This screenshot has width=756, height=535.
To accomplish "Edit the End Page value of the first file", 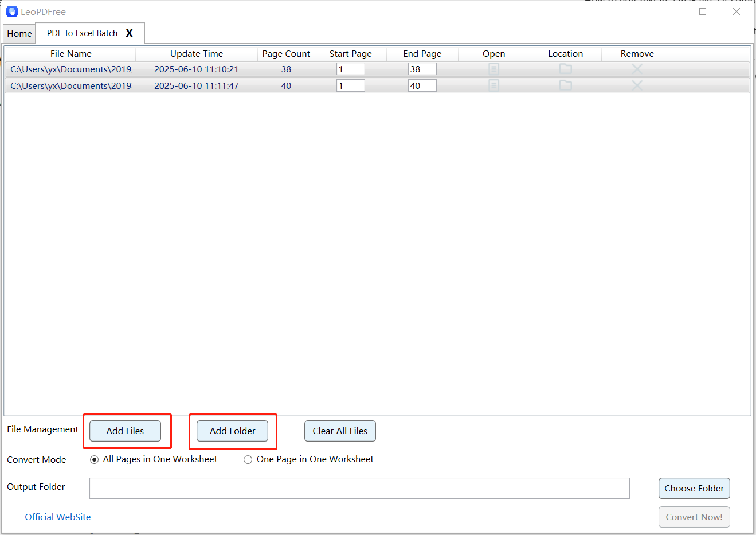I will pos(422,68).
